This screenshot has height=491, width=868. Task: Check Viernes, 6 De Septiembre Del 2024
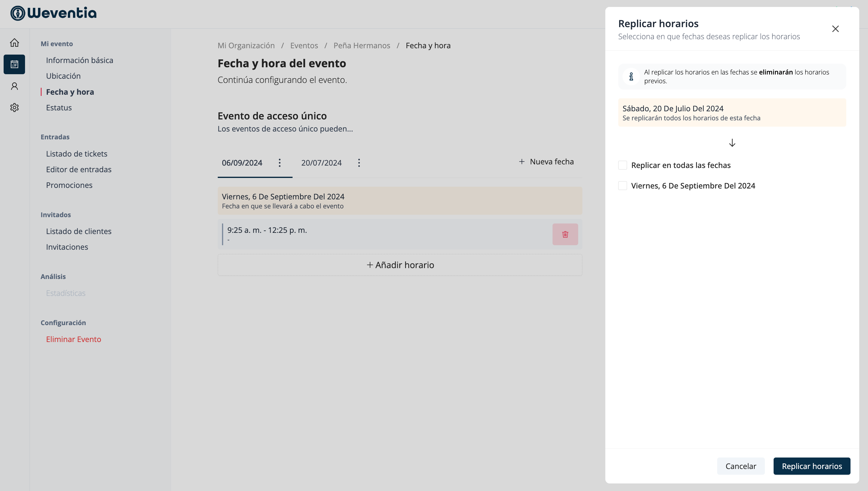(x=622, y=186)
